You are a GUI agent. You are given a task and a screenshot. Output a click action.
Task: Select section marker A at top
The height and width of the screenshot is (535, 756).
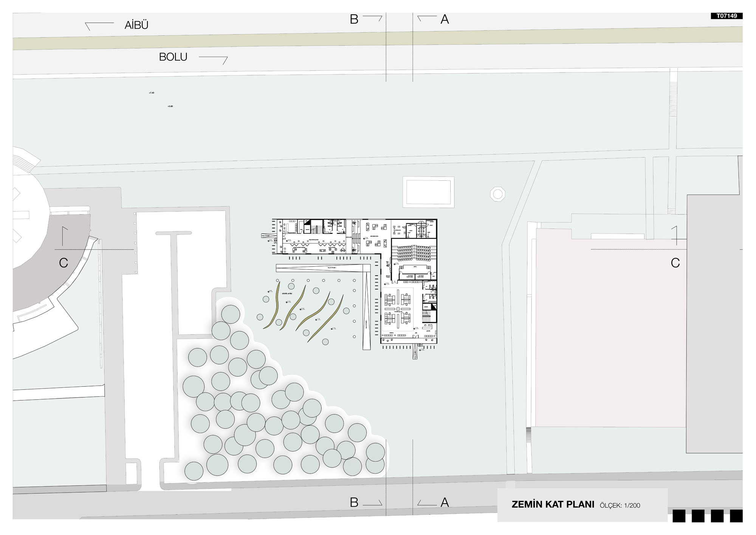pos(445,19)
